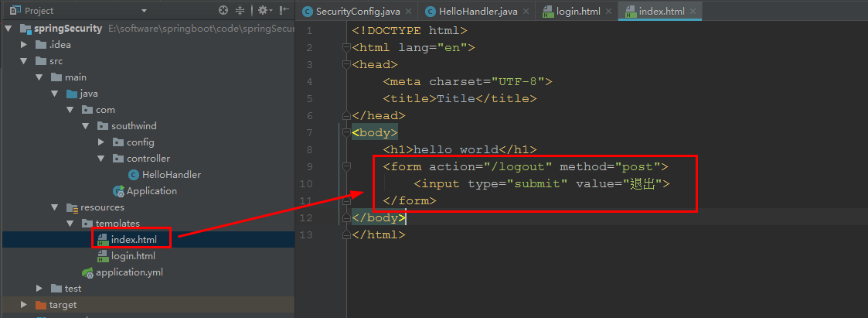Click the config package icon

click(x=118, y=142)
